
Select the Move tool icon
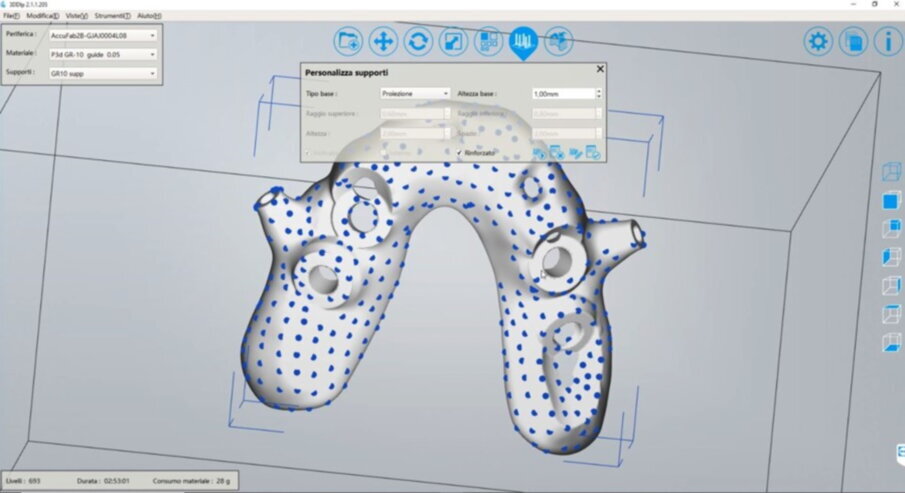[x=383, y=41]
